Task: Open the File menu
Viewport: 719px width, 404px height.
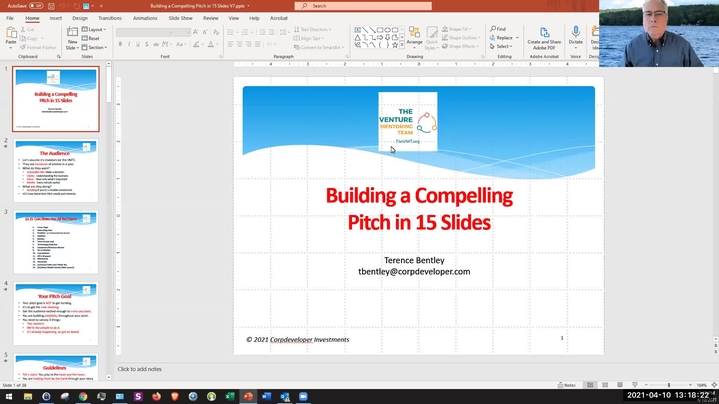Action: click(10, 18)
